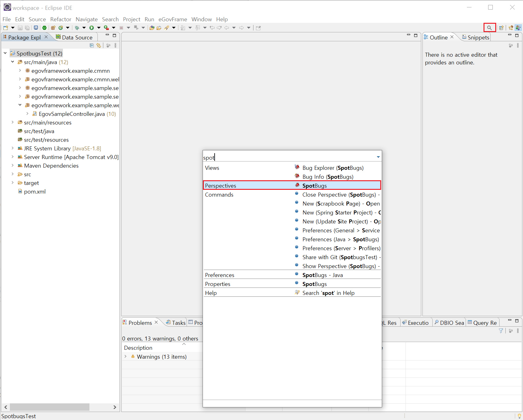Expand the Maven Dependencies node

(13, 165)
